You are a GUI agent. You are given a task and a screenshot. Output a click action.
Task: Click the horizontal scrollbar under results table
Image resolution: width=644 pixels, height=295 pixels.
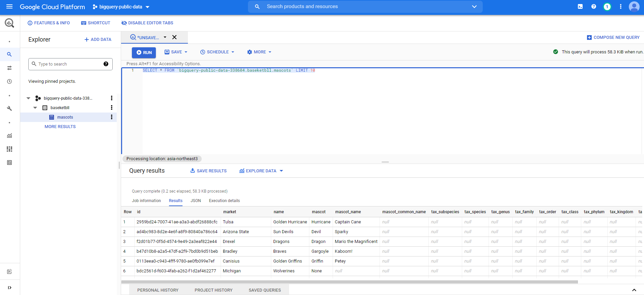(x=349, y=282)
